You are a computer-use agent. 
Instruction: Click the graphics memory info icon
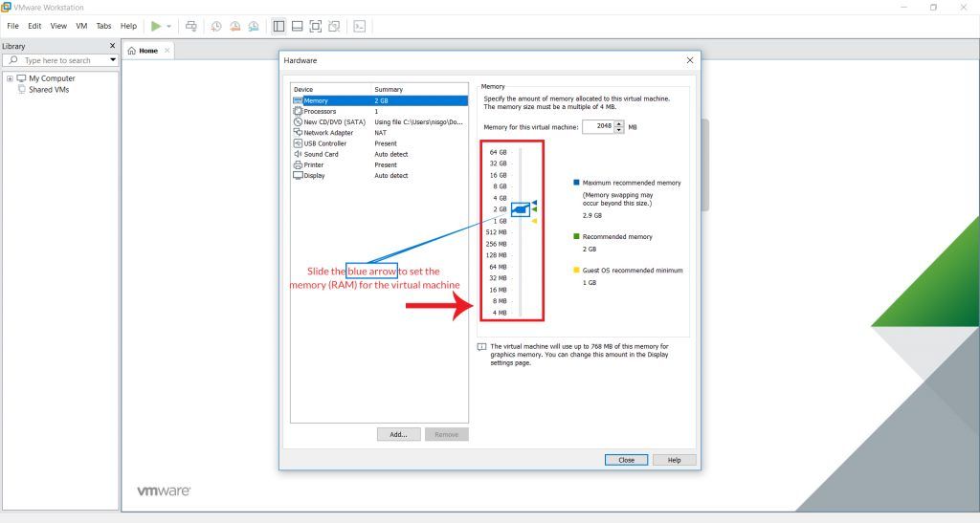point(481,347)
